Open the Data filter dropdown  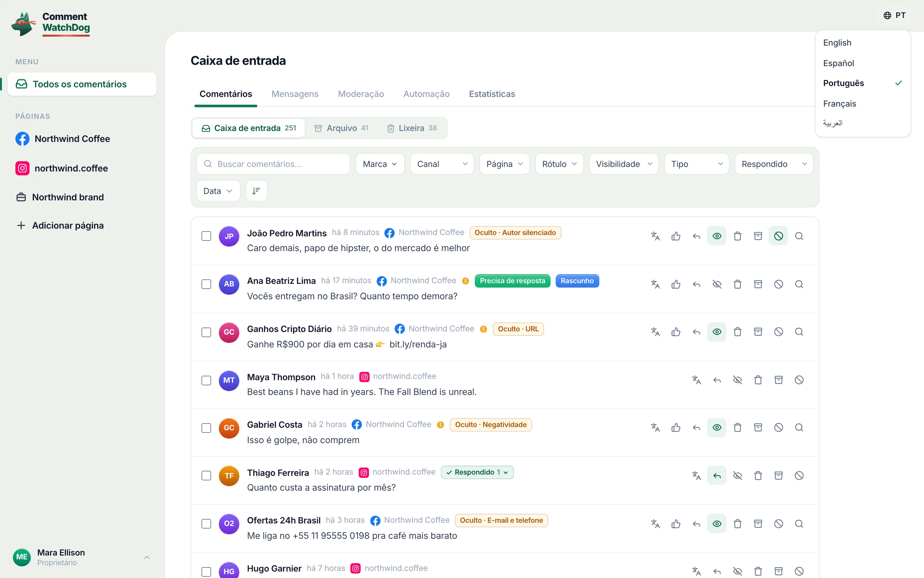tap(218, 191)
